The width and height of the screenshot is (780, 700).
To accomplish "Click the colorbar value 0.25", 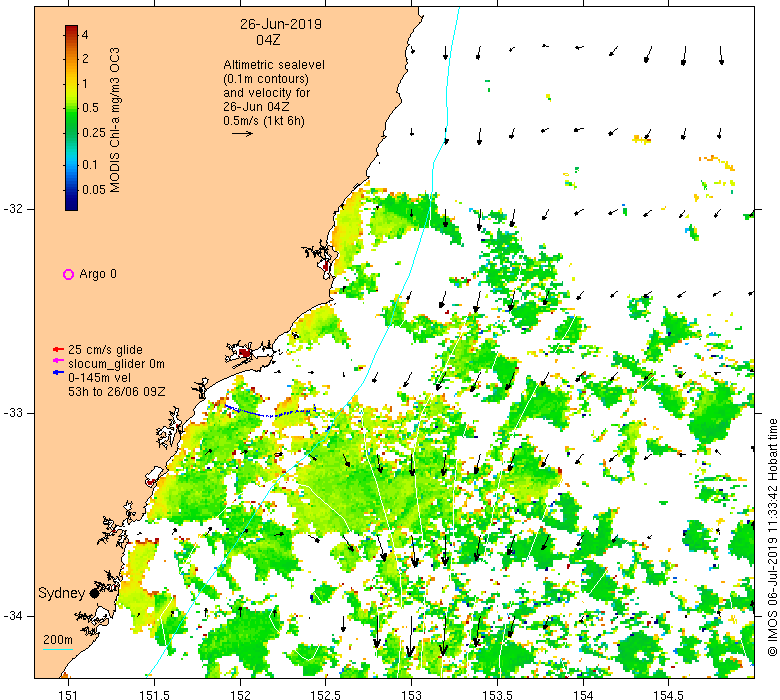I will click(x=94, y=132).
